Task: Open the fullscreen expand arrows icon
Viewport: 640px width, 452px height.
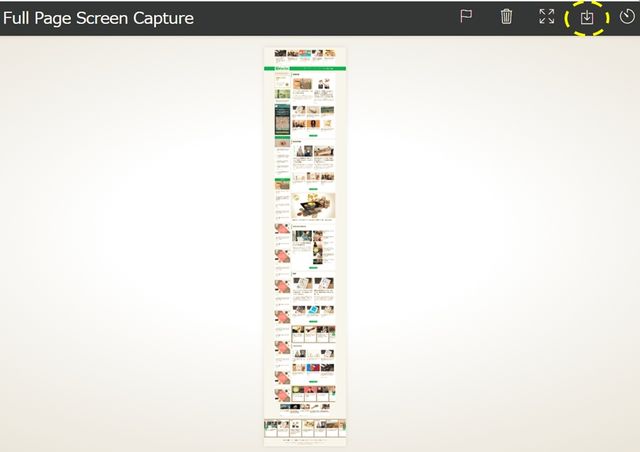Action: [547, 17]
